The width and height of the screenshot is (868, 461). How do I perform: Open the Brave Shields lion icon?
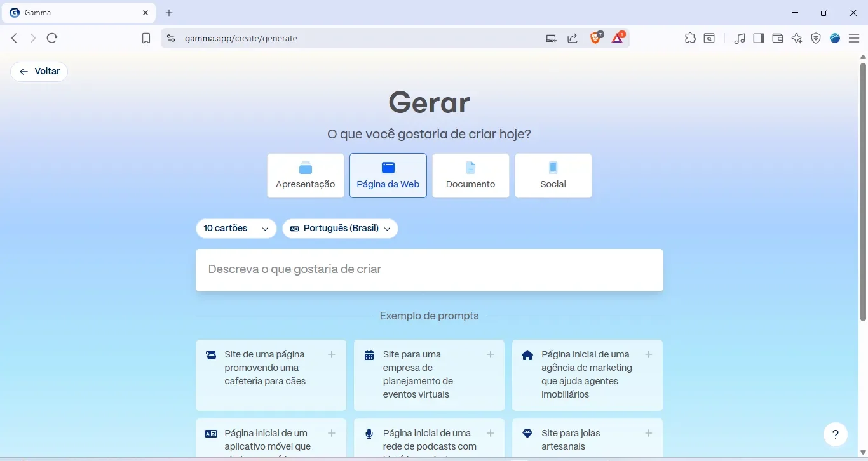[596, 38]
